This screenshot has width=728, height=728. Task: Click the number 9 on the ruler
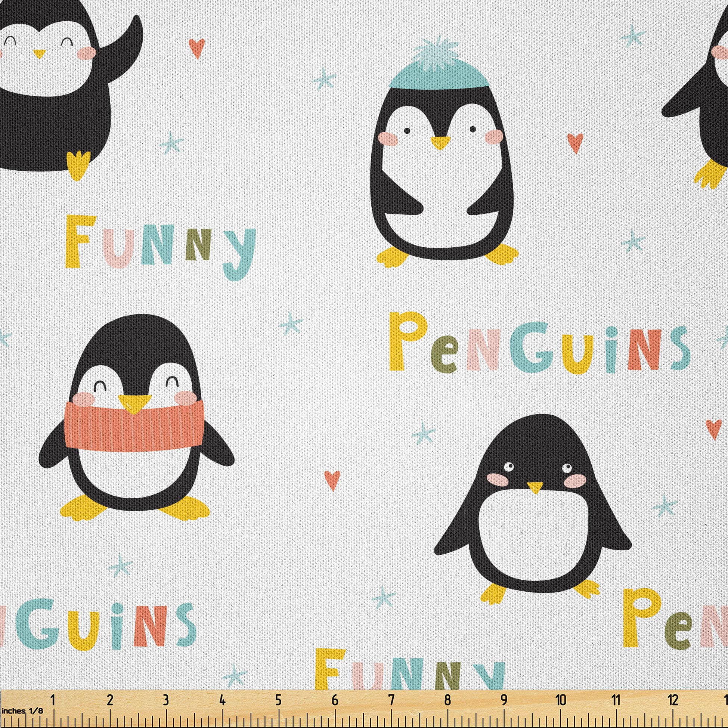tap(504, 700)
